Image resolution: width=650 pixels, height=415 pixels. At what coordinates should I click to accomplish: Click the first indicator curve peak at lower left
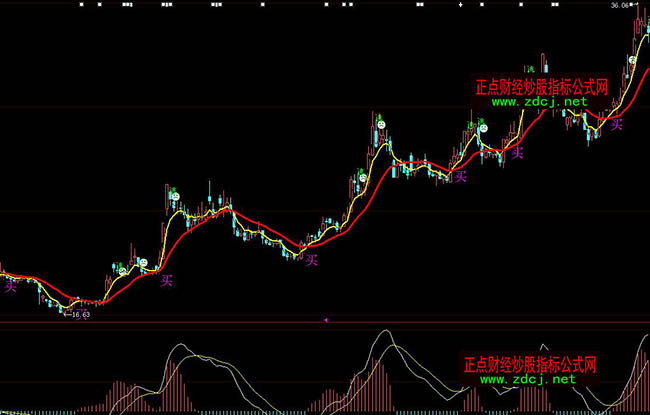click(178, 346)
